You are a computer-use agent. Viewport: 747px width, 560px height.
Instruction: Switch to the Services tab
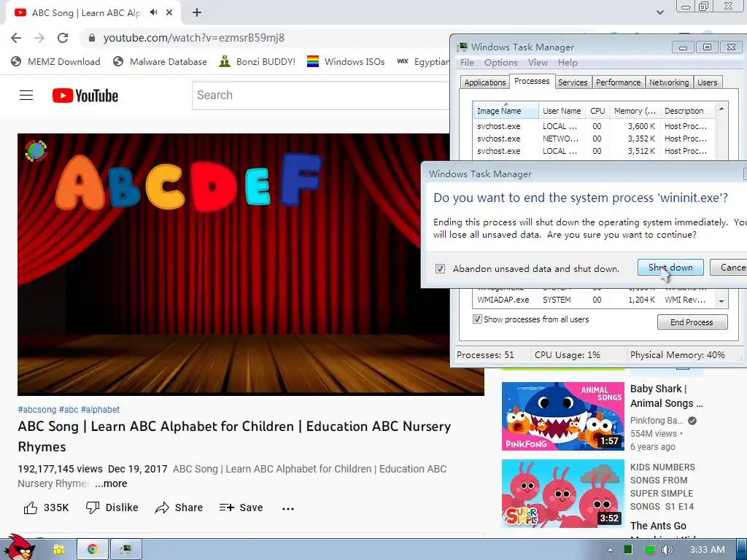(573, 82)
